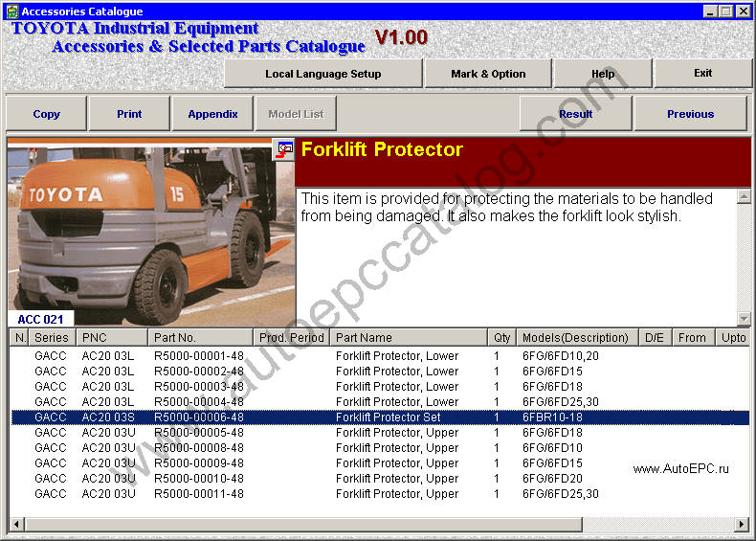The image size is (756, 541).
Task: Select row with part R5000-00010-48
Action: click(380, 478)
